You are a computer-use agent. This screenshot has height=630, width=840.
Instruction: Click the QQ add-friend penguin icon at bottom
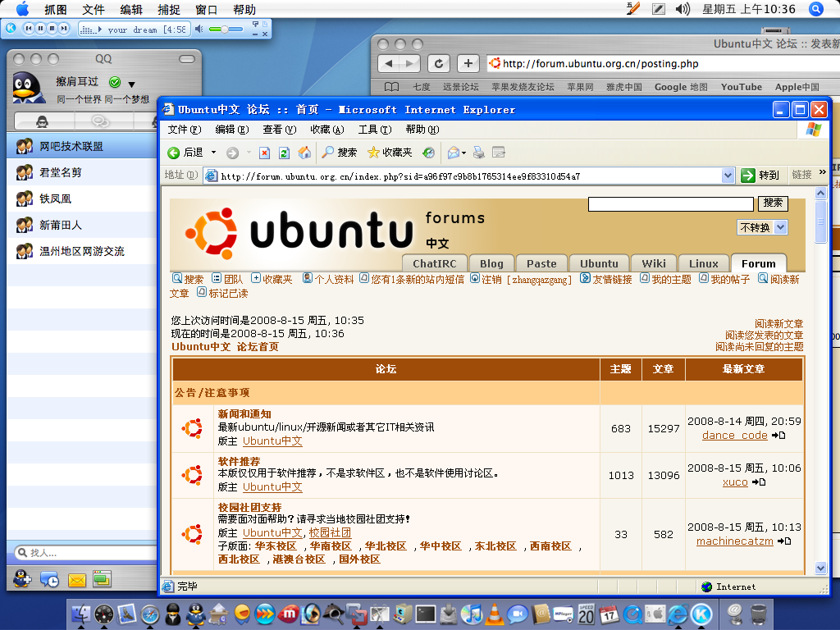click(x=22, y=579)
